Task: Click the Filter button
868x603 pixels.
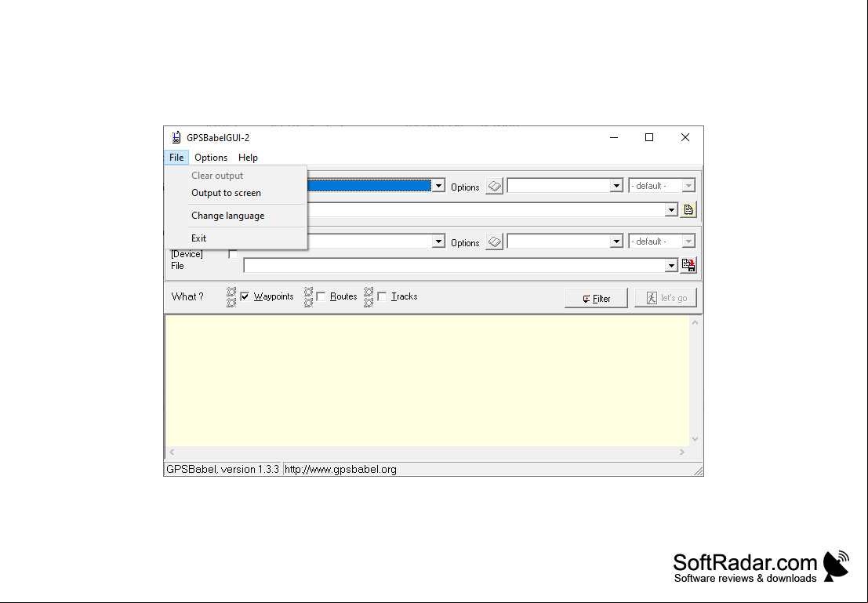Action: pyautogui.click(x=596, y=298)
